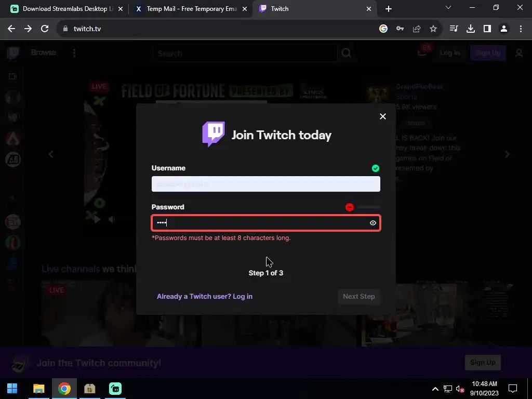Click the Twitch home logo in navbar
Viewport: 532px width, 399px height.
12,53
